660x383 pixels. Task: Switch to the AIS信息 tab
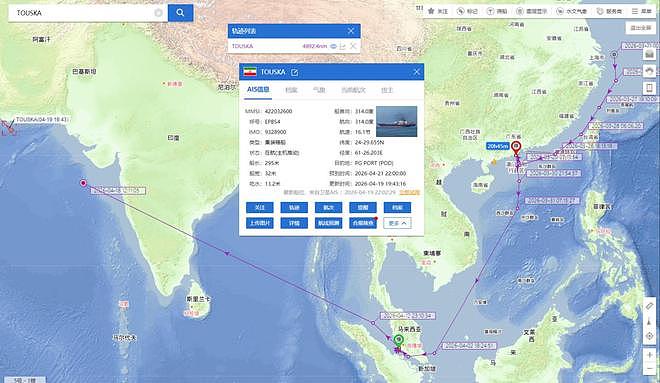[x=258, y=90]
